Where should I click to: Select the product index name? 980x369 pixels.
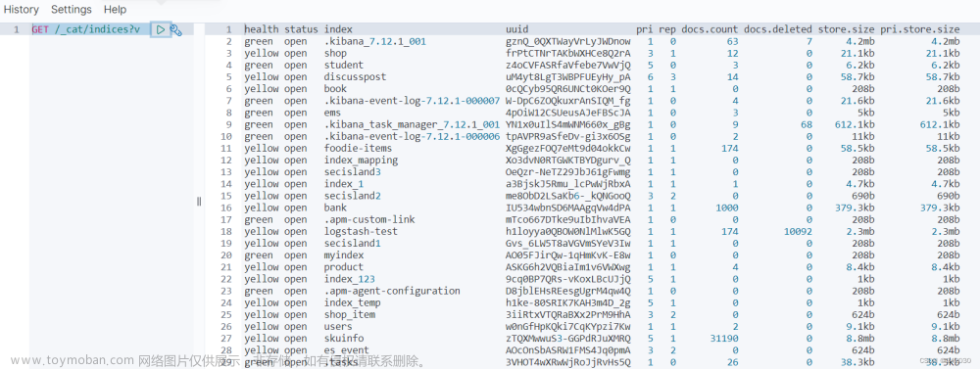(x=344, y=266)
